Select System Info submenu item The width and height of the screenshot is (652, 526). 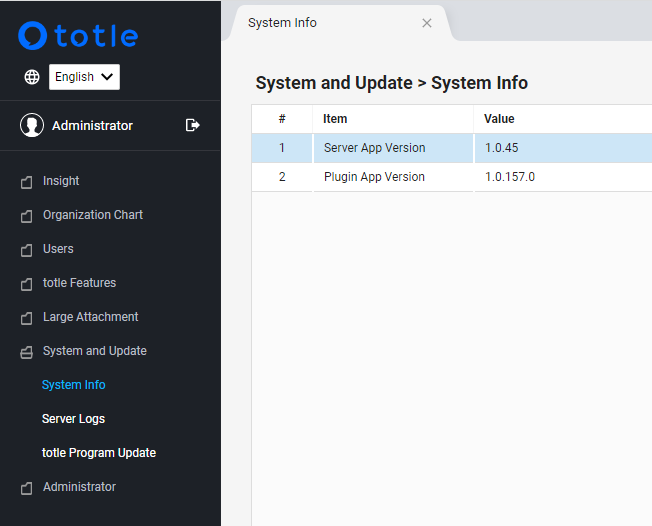[x=74, y=385]
